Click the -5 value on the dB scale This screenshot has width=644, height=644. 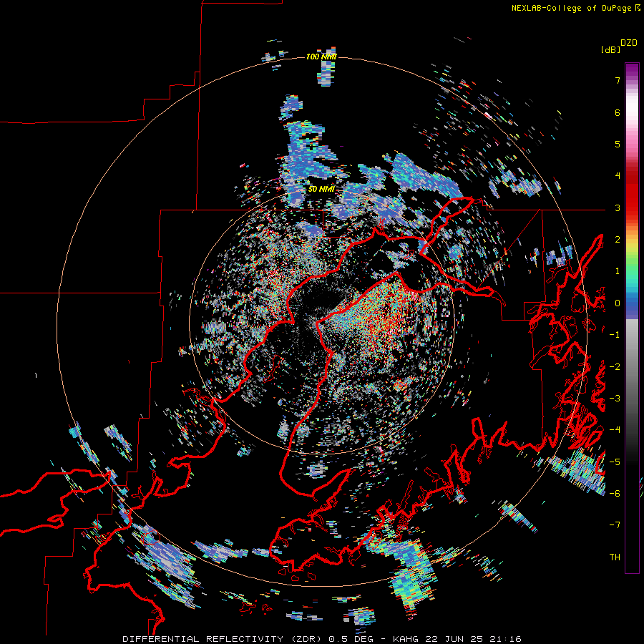pyautogui.click(x=615, y=462)
